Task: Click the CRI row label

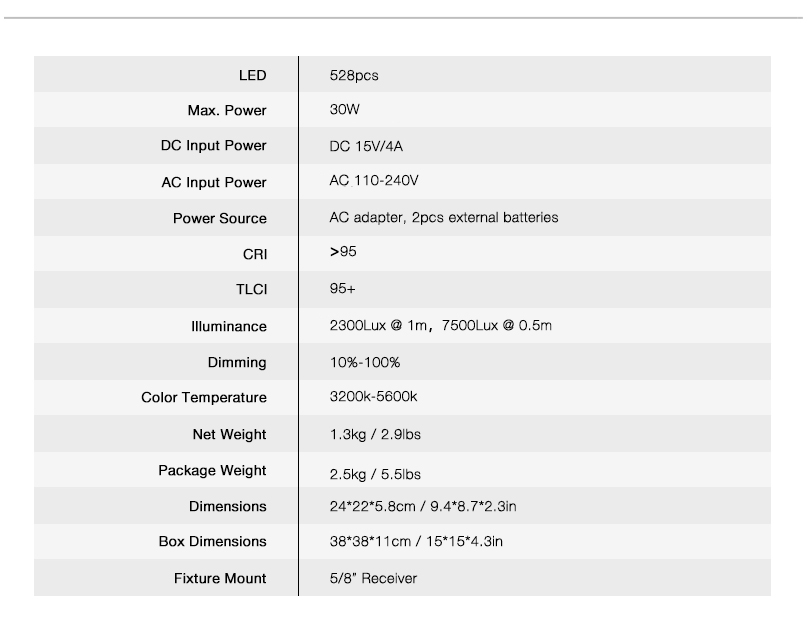Action: coord(255,254)
